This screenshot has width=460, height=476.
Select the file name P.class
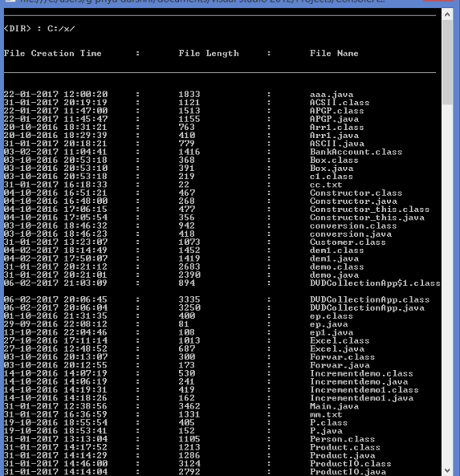tap(329, 423)
